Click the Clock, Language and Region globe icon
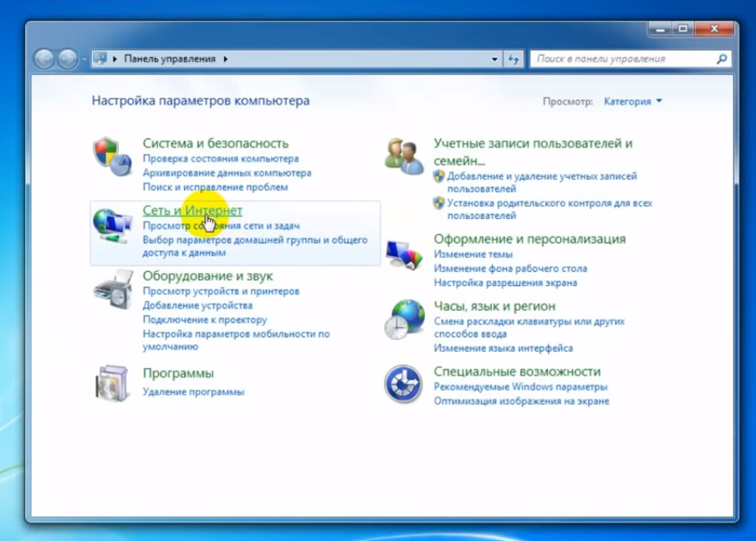756x541 pixels. (x=404, y=318)
